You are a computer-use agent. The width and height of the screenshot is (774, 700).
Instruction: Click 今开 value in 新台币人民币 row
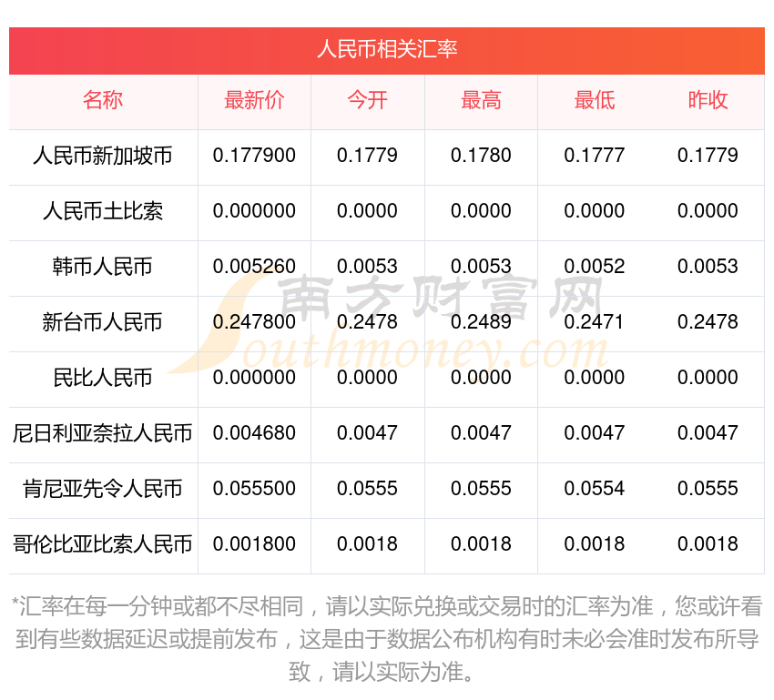tap(367, 322)
